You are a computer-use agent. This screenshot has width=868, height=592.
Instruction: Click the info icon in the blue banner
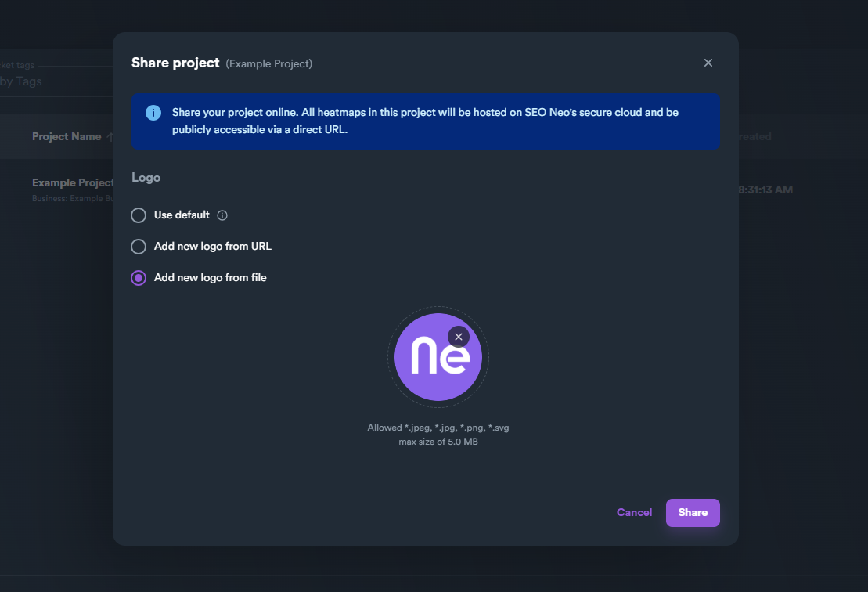[x=153, y=113]
